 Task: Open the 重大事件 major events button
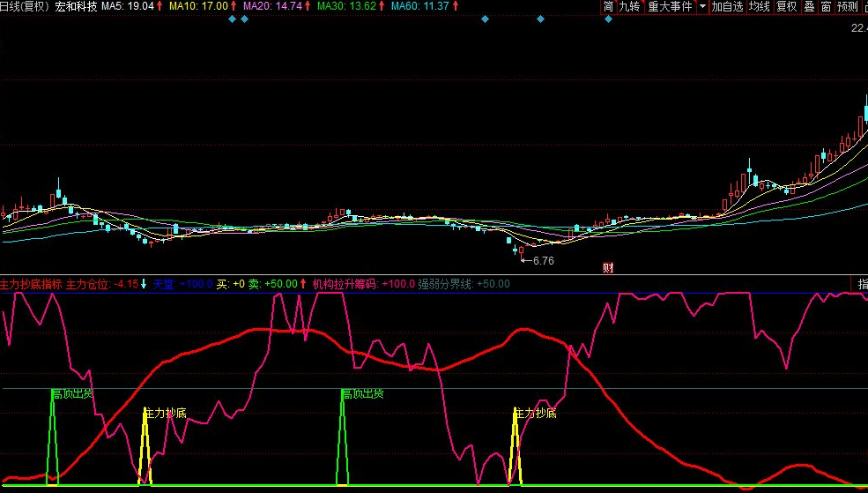pos(670,7)
